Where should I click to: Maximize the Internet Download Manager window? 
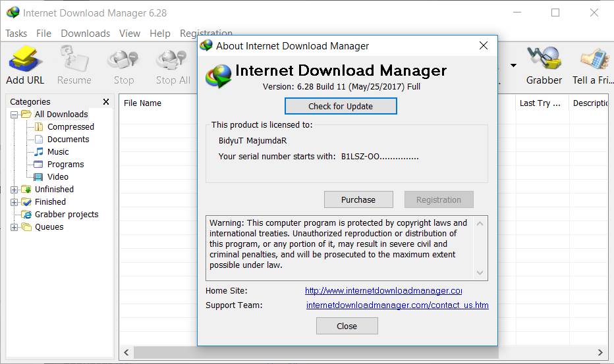tap(555, 13)
